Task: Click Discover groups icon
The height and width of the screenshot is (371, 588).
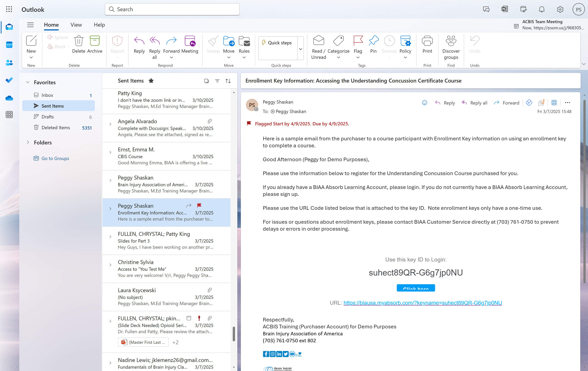Action: pos(451,47)
